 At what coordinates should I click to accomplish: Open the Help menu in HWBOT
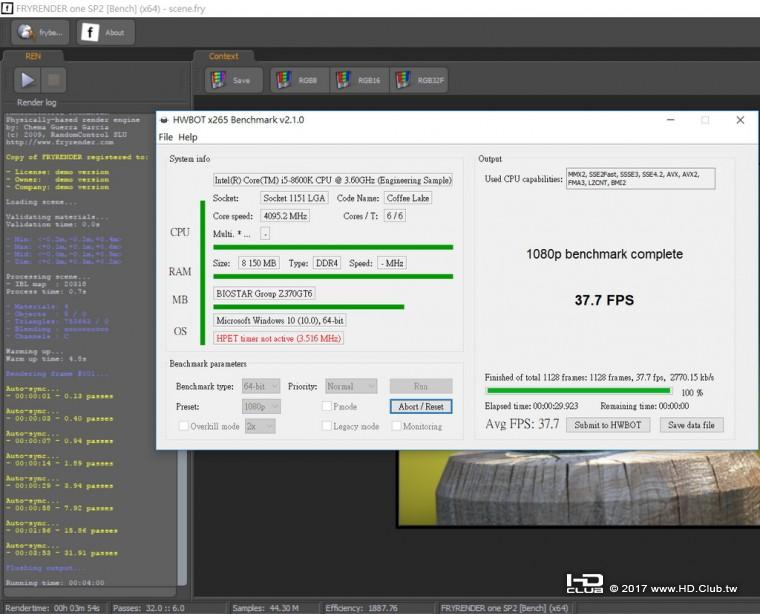click(x=188, y=137)
